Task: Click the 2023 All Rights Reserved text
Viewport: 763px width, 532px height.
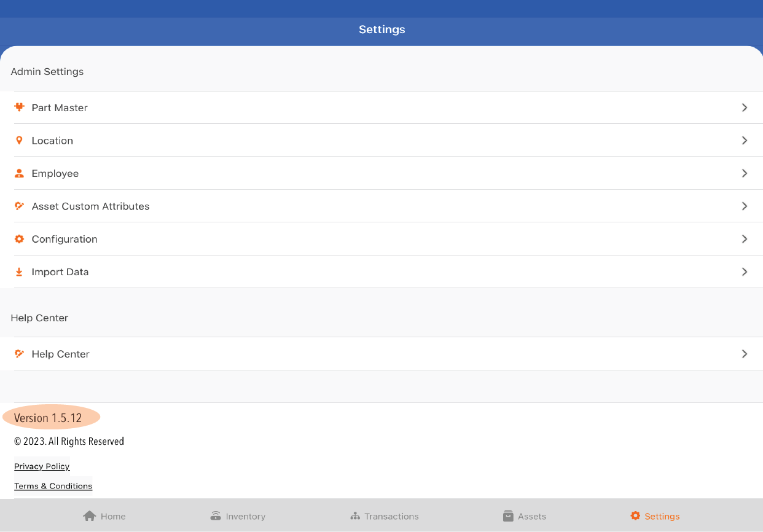Action: (x=69, y=442)
